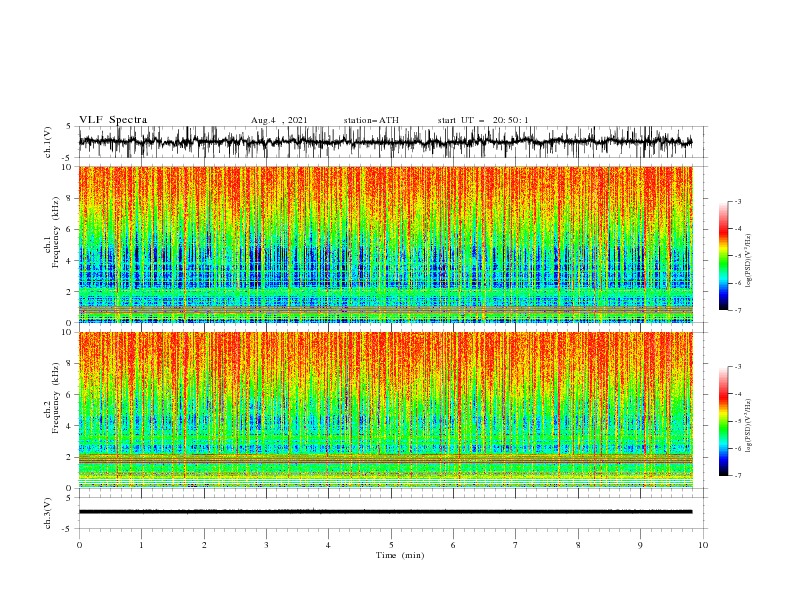The height and width of the screenshot is (612, 792).
Task: Click the ch.2 colorbar 'log(PSD)(V²/Hz)' label
Action: pos(749,425)
